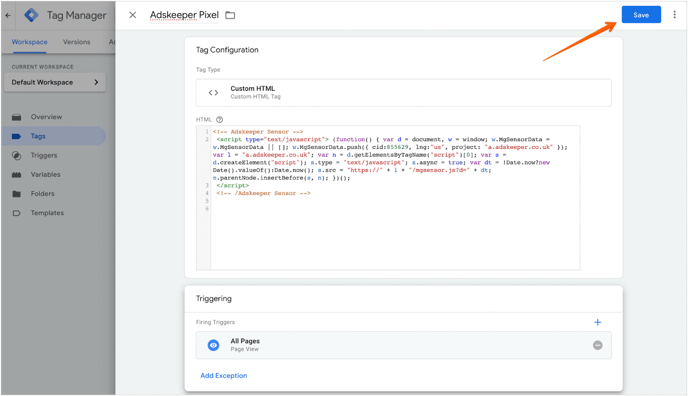Click the blue Save button
Screen dimensions: 688x396
(641, 15)
